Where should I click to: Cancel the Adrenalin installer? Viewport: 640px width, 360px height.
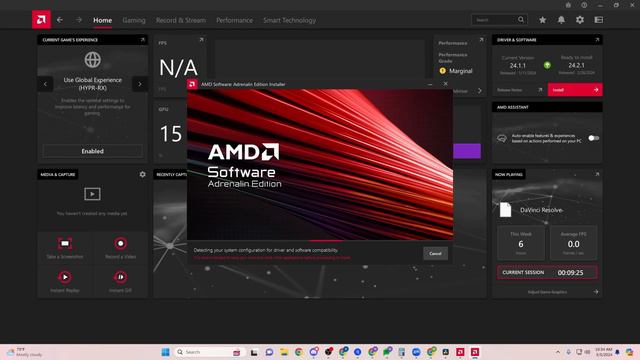point(435,253)
